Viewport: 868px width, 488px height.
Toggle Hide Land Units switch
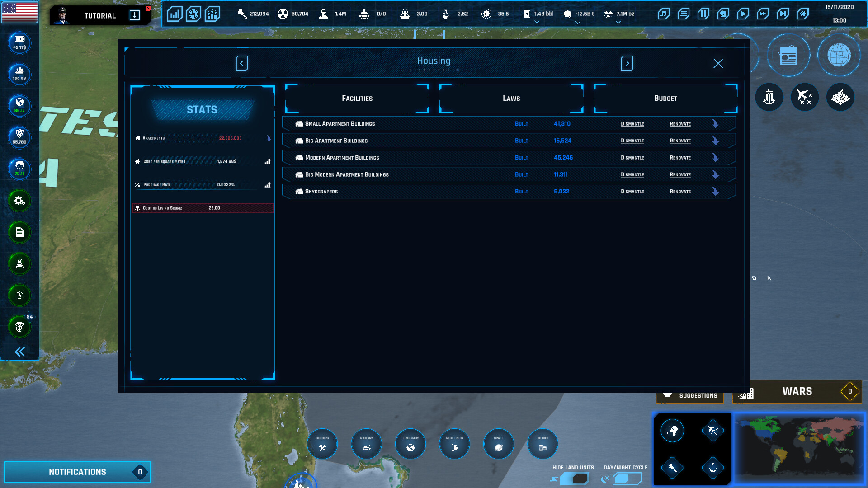[574, 479]
